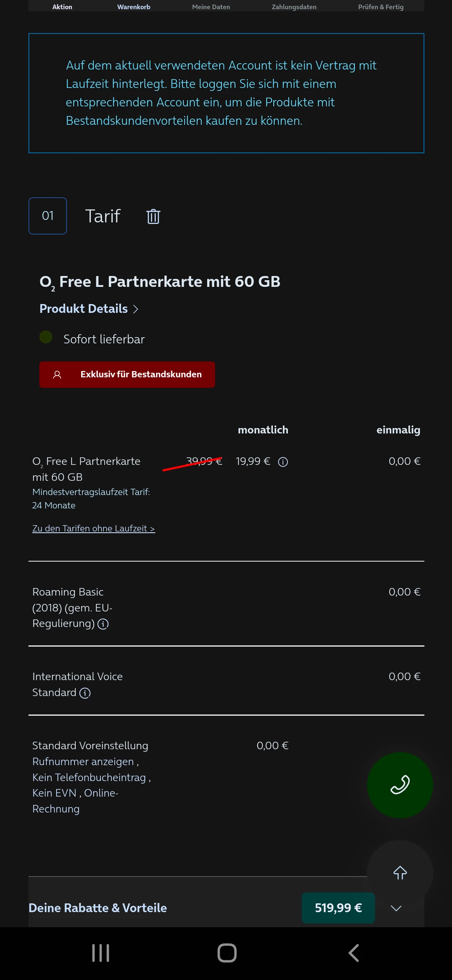
Task: Switch to the Warenkorb step
Action: click(x=134, y=7)
